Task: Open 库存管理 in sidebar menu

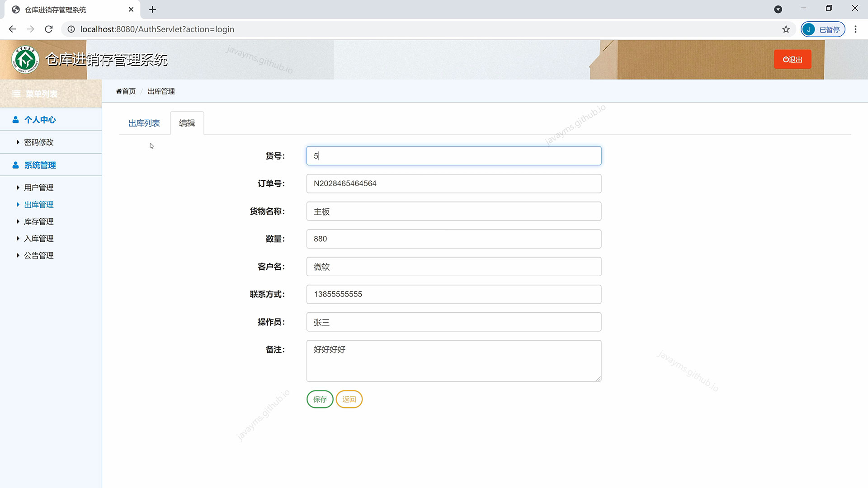Action: coord(38,222)
